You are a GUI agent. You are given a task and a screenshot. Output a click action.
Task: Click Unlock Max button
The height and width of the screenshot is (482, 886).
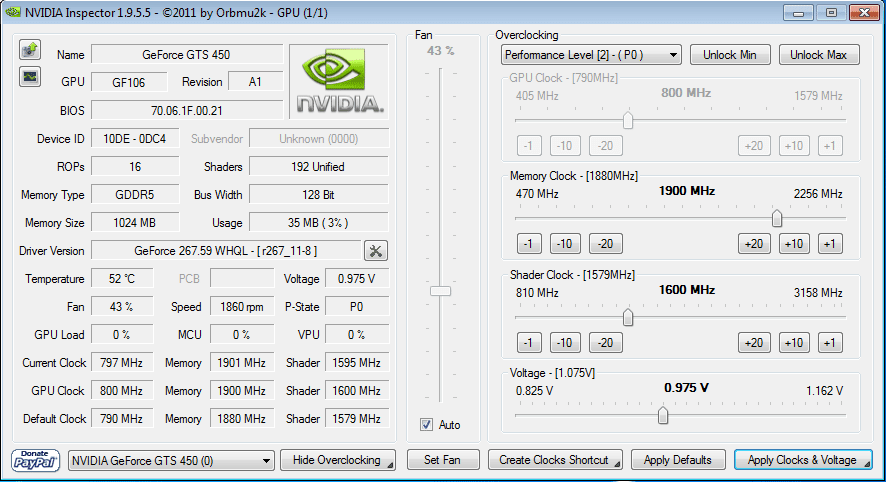(819, 55)
